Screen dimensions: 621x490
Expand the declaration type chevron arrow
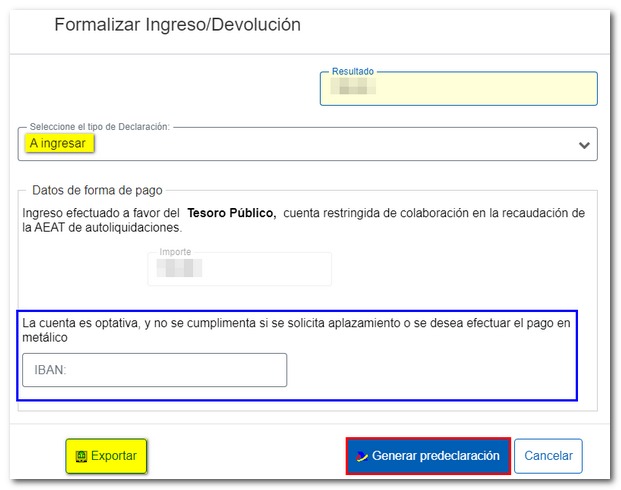click(584, 145)
